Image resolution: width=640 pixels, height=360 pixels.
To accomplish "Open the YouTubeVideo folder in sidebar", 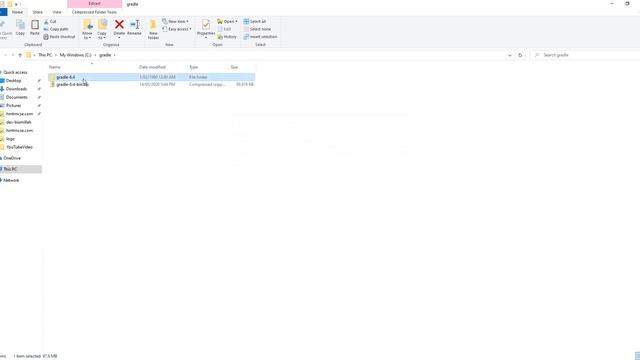I will [19, 147].
